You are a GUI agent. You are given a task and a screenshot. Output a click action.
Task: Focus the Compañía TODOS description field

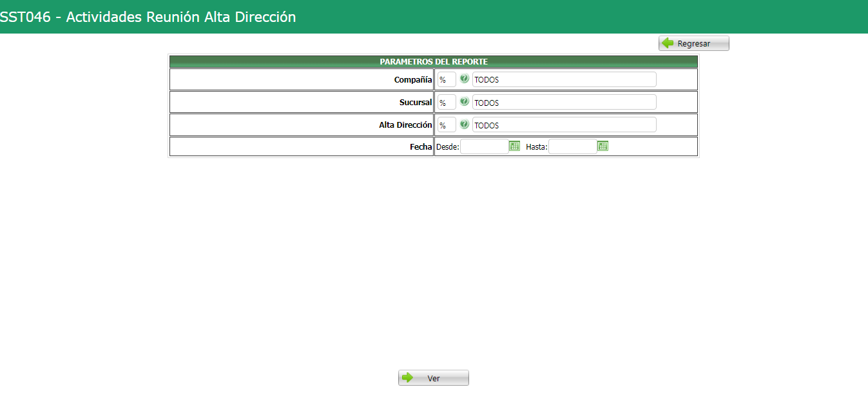coord(564,79)
